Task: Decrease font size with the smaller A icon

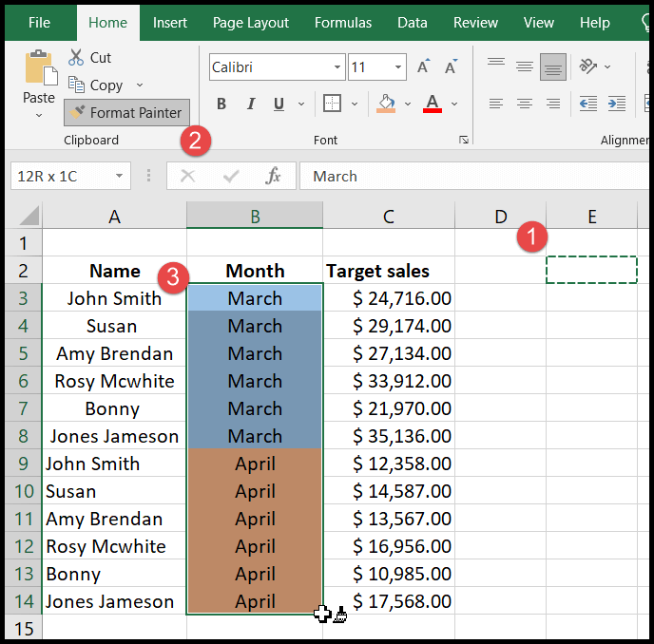Action: click(x=451, y=66)
